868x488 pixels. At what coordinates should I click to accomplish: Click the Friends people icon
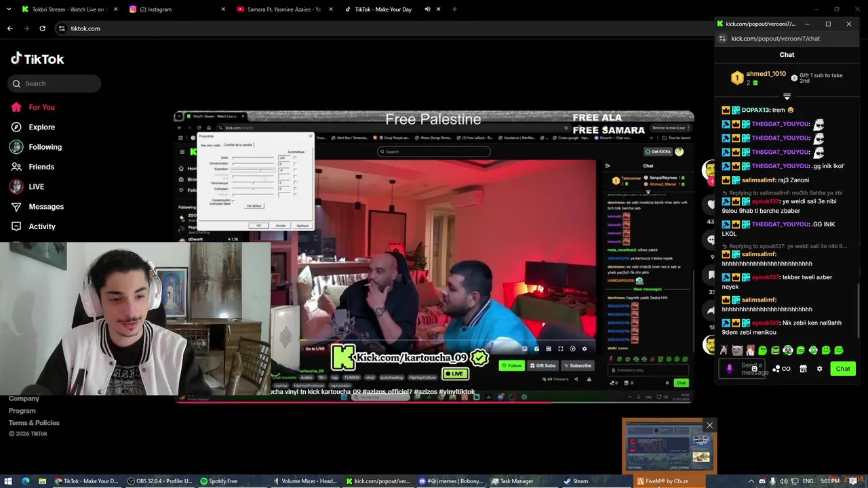16,167
